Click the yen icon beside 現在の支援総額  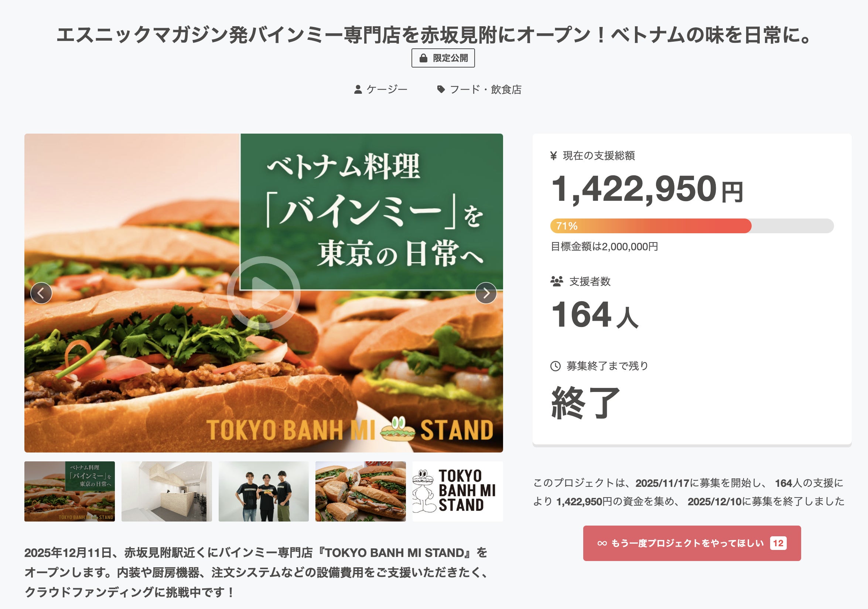coord(553,156)
